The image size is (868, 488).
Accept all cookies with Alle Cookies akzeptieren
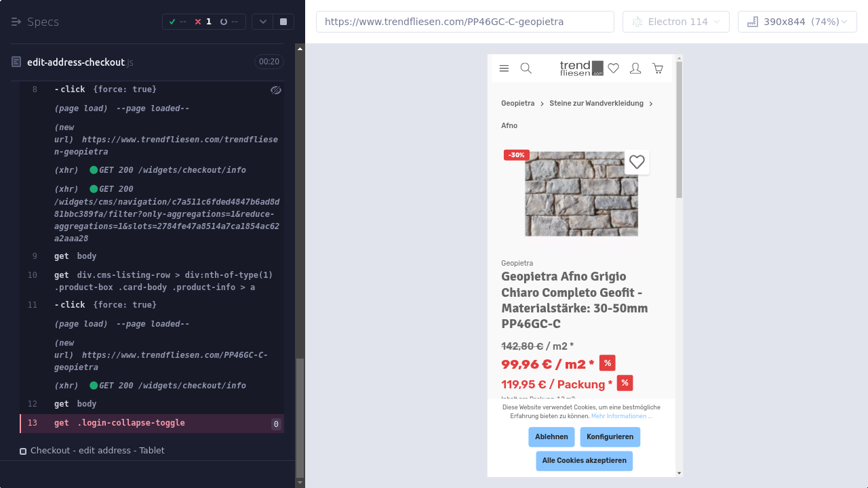[x=584, y=461]
